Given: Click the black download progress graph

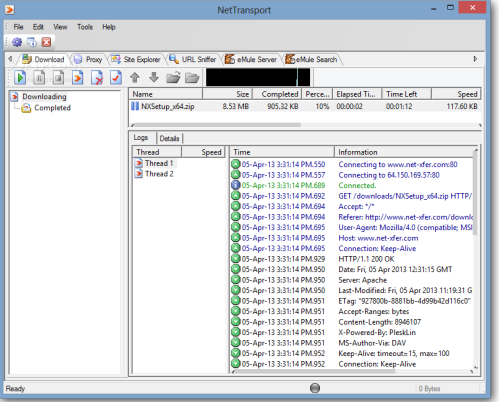Looking at the screenshot, I should pos(258,77).
